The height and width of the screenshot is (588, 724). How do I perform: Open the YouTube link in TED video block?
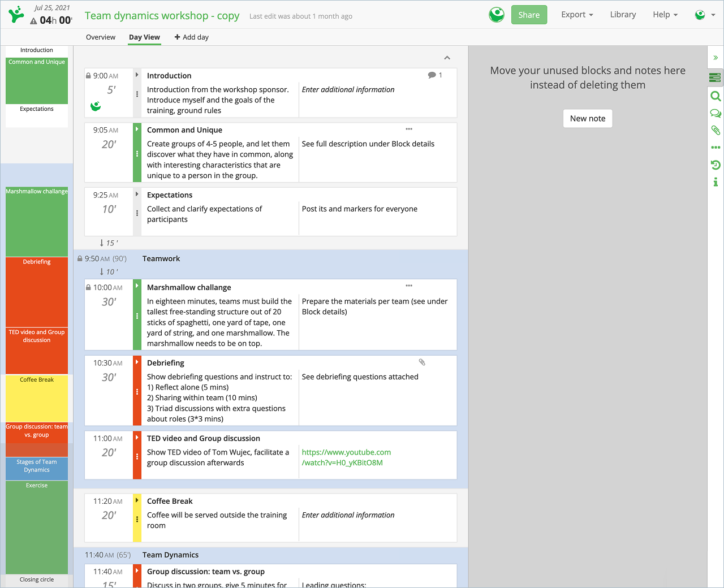click(x=346, y=457)
